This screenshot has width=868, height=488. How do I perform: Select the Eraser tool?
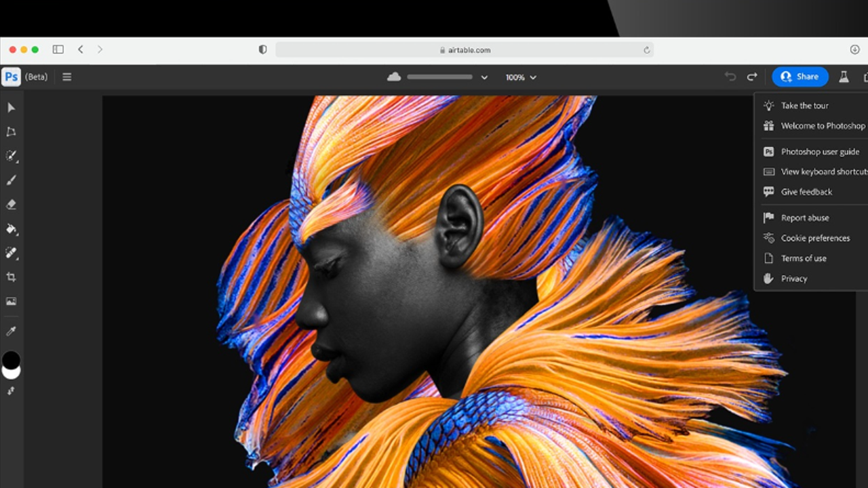[11, 205]
